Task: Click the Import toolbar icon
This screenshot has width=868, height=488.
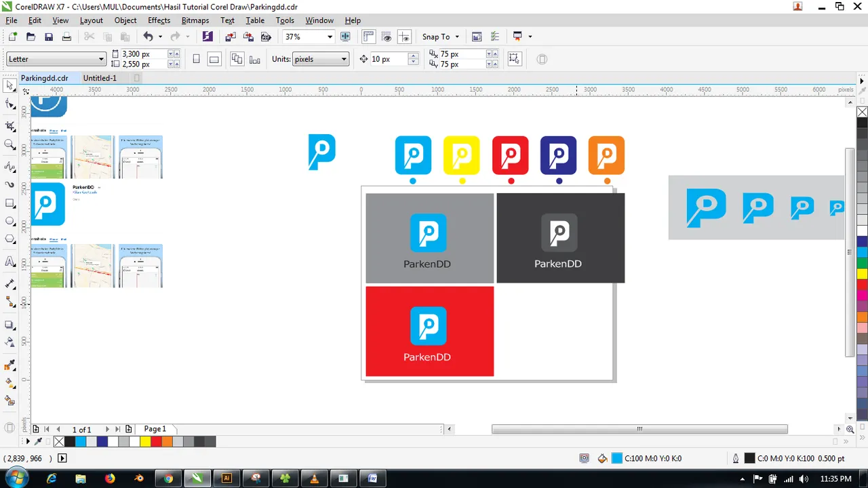Action: [x=230, y=37]
